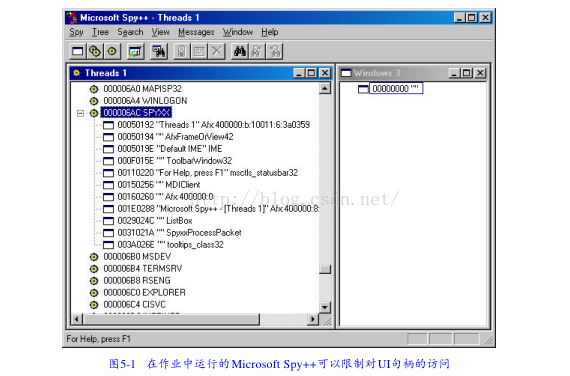Click the Find Window binoculars-window toolbar icon
This screenshot has width=570, height=376.
(x=159, y=51)
